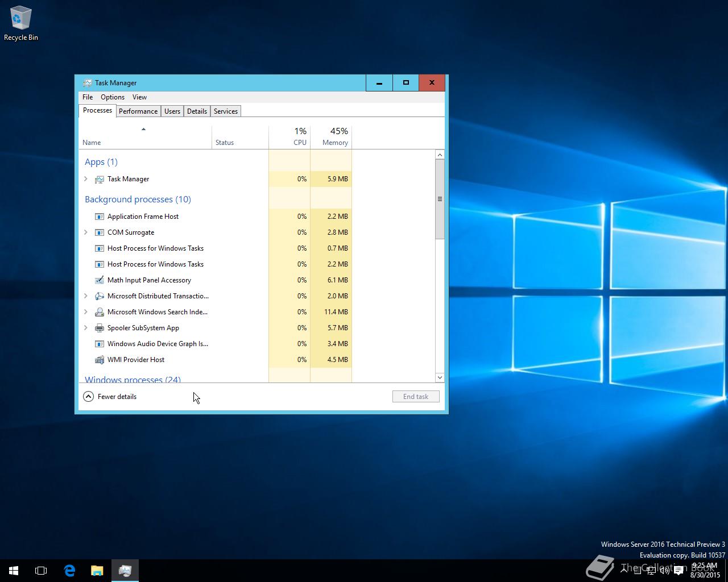728x582 pixels.
Task: Sort processes by Name column header
Action: (145, 137)
